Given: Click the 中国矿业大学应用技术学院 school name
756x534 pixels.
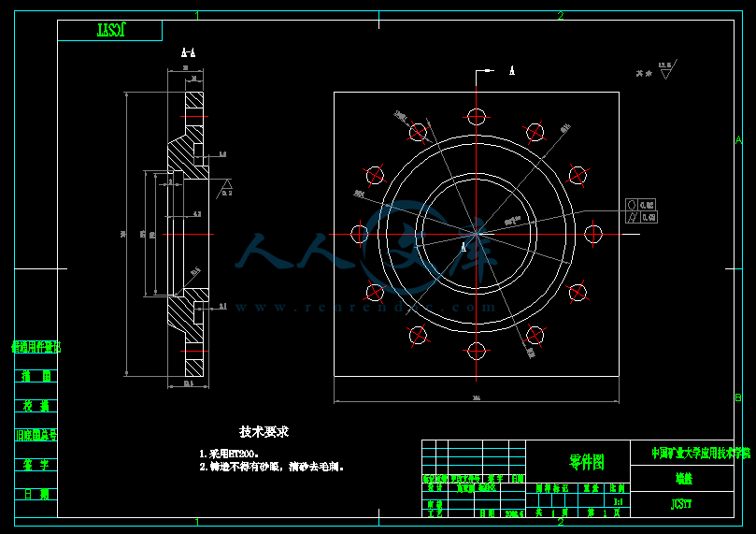Looking at the screenshot, I should click(x=701, y=453).
